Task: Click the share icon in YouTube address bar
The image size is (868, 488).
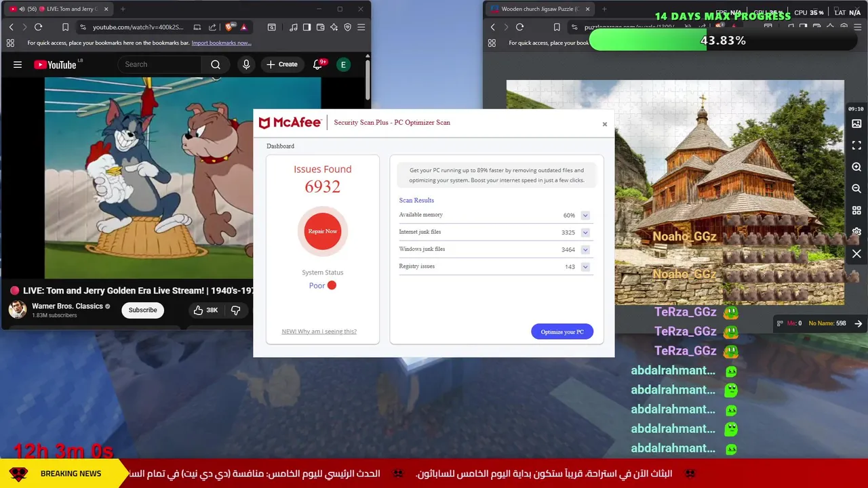Action: click(x=212, y=27)
